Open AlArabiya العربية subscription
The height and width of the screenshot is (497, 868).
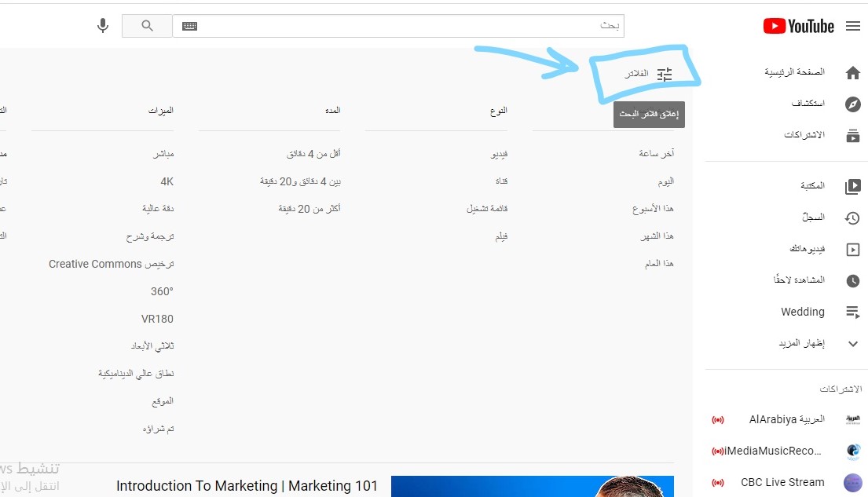point(786,419)
